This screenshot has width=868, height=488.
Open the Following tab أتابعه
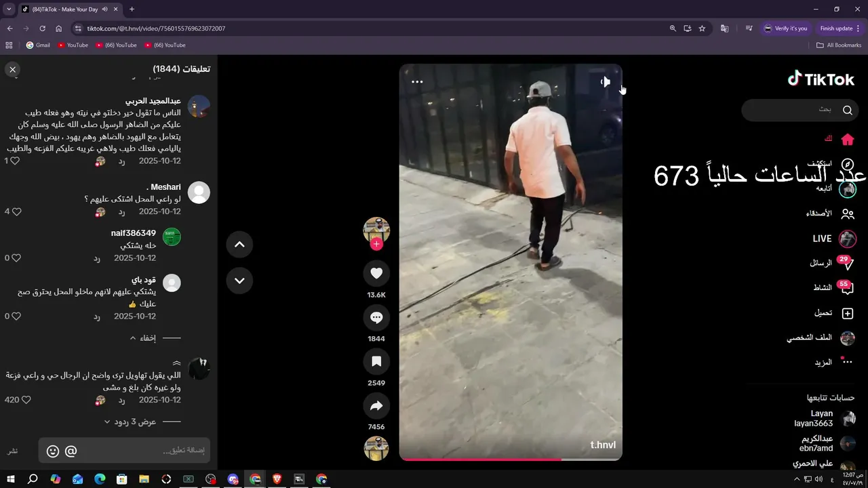pyautogui.click(x=835, y=188)
